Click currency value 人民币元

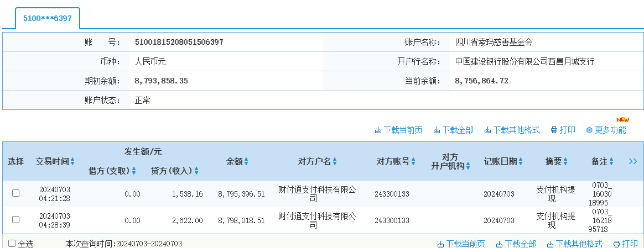[x=150, y=61]
